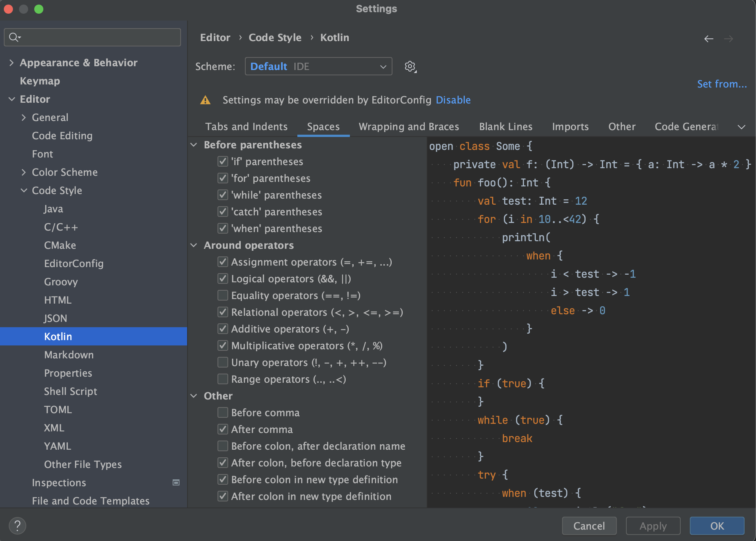Enable the Before comma checkbox
Image resolution: width=756 pixels, height=541 pixels.
(223, 412)
